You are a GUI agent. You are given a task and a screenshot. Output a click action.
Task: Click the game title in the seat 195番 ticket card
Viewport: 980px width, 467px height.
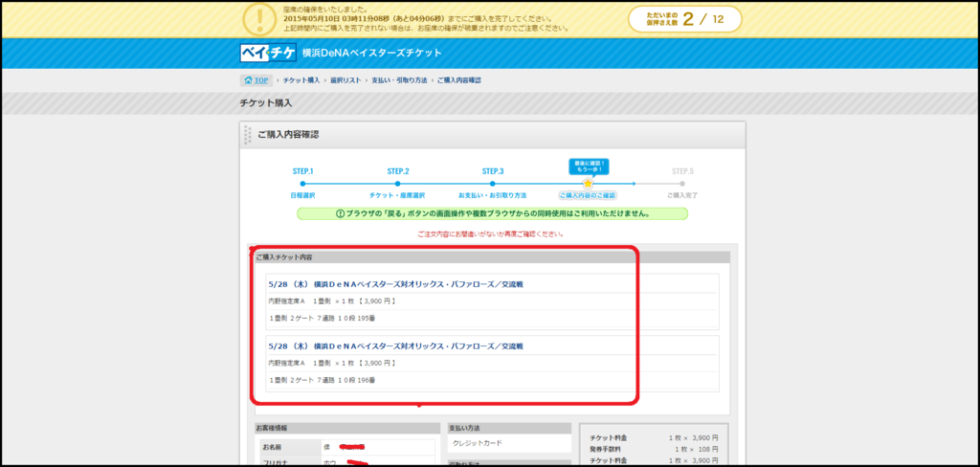395,284
